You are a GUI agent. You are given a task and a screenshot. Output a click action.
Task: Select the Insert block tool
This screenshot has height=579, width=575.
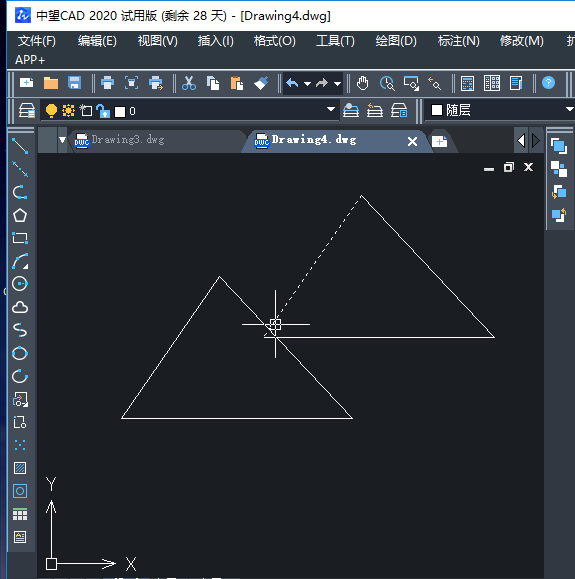[20, 399]
